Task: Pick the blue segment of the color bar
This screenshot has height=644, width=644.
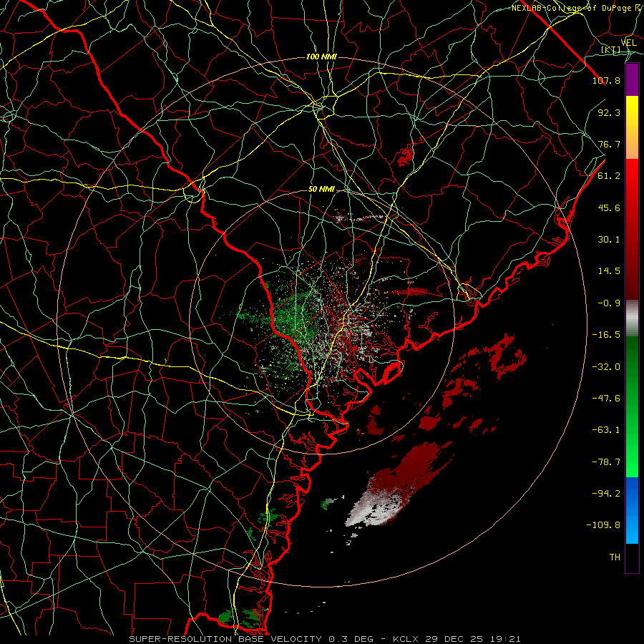Action: 632,510
